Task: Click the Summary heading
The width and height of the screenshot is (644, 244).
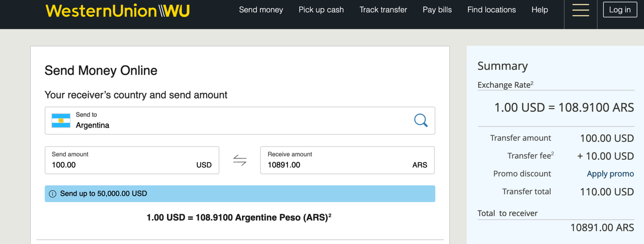Action: click(503, 66)
